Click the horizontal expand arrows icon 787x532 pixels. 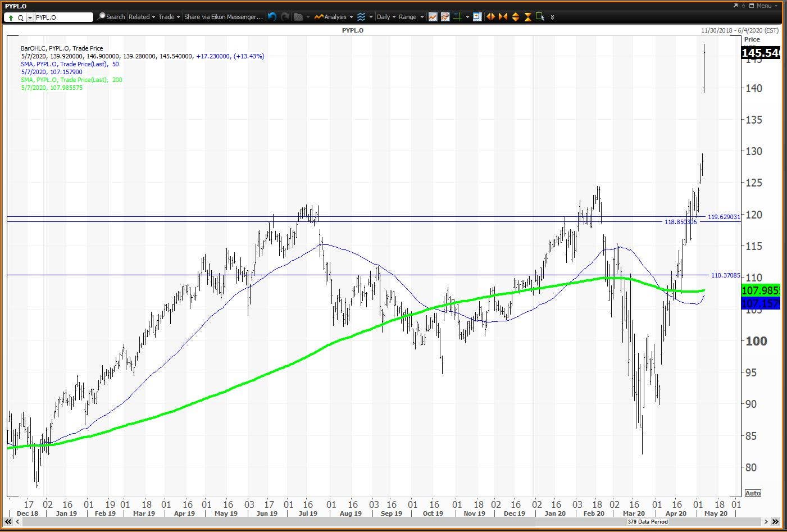pos(490,17)
